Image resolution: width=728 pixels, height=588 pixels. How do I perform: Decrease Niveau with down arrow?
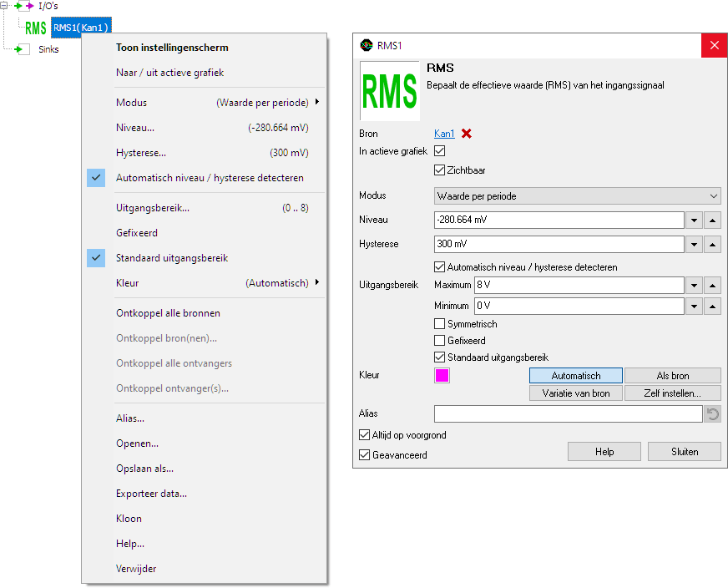point(694,220)
